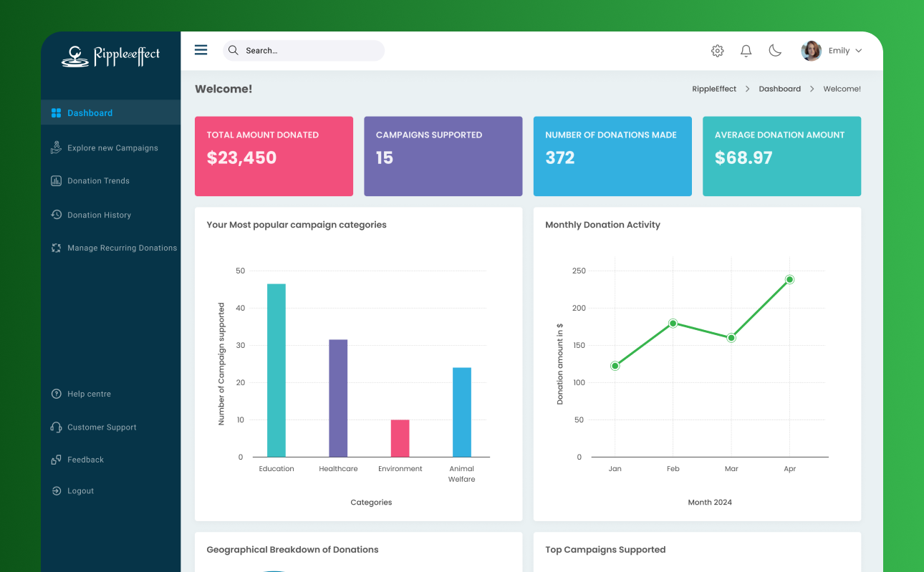Click the Donation Trends chart icon
The height and width of the screenshot is (572, 924).
(56, 181)
